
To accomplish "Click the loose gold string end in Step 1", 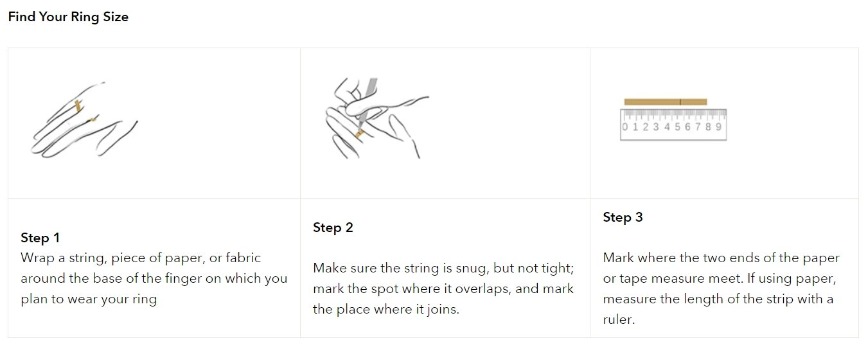I will [94, 119].
